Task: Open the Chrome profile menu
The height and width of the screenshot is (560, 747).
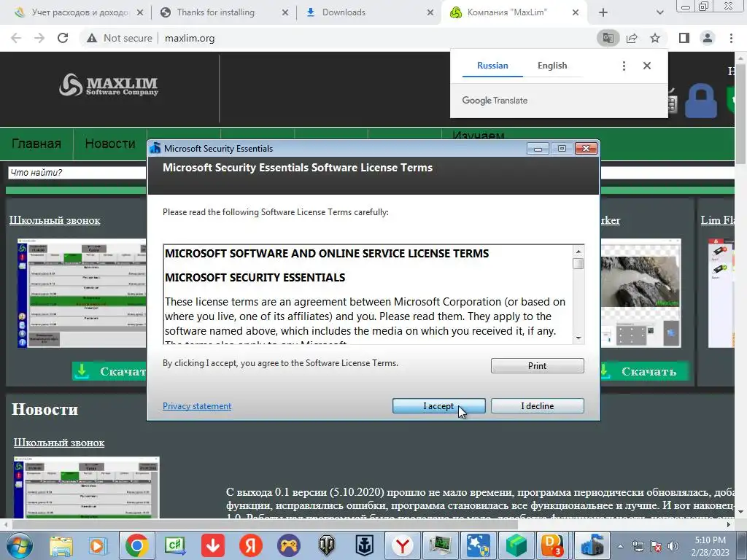Action: click(x=708, y=38)
